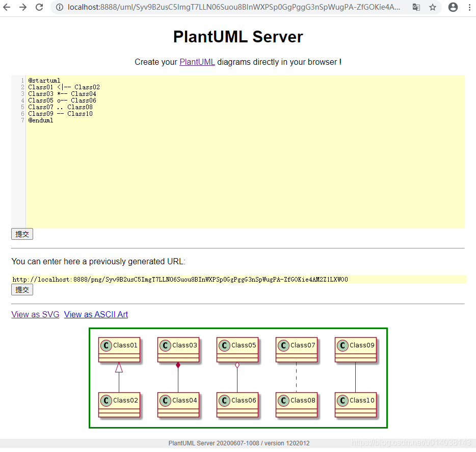Click the Class03 box in the diagram

click(x=178, y=350)
